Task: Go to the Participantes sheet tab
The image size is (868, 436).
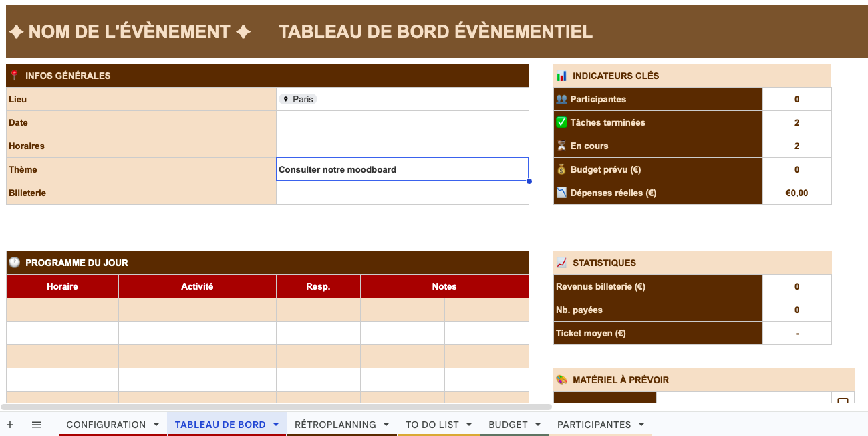Action: 593,425
